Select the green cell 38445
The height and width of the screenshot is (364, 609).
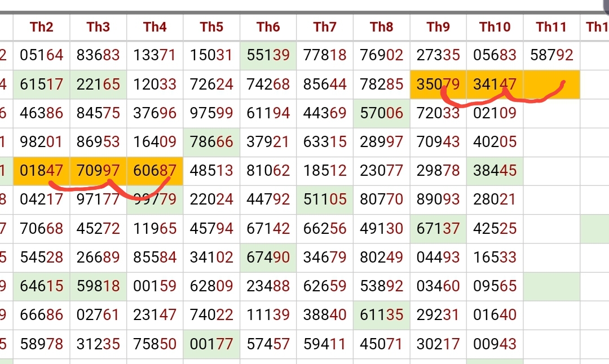pyautogui.click(x=495, y=170)
